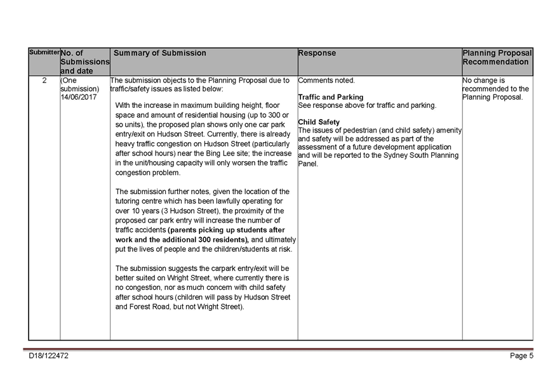
Task: Select submitter number 2 in first column
Action: click(44, 81)
